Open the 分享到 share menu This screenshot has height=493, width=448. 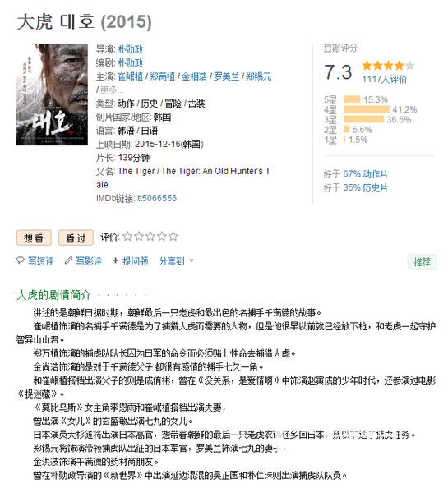(x=172, y=261)
